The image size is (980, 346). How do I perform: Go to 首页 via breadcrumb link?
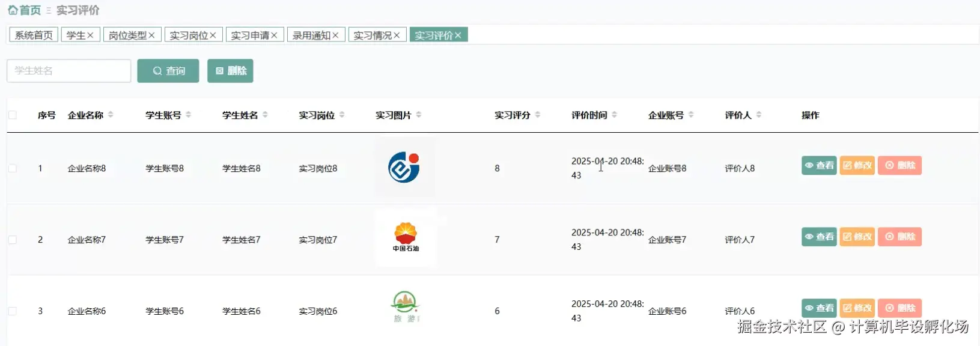pos(30,10)
